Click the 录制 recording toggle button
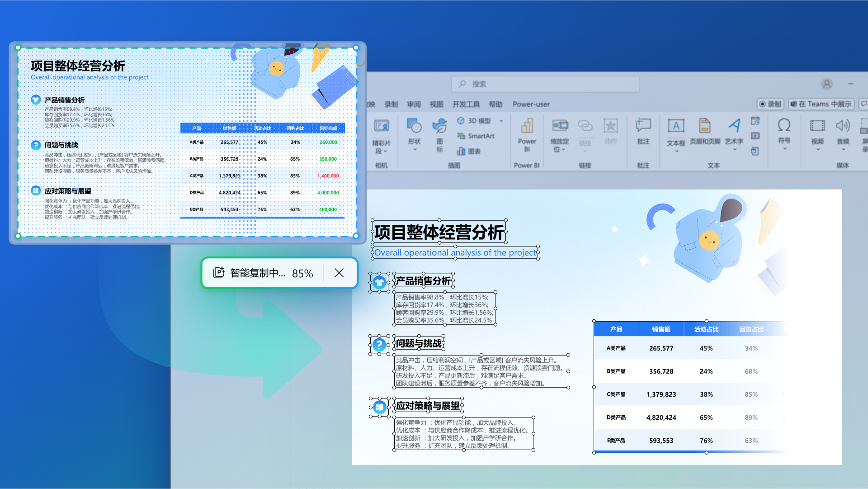Image resolution: width=868 pixels, height=489 pixels. coord(770,104)
